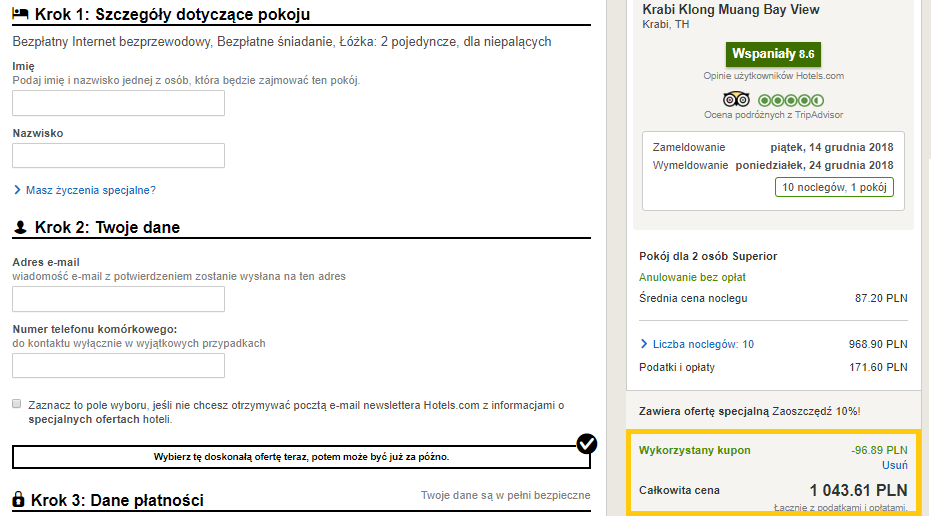Screen dimensions: 931x516
Task: Click the TripAdvisor green rating circles
Action: [x=791, y=100]
